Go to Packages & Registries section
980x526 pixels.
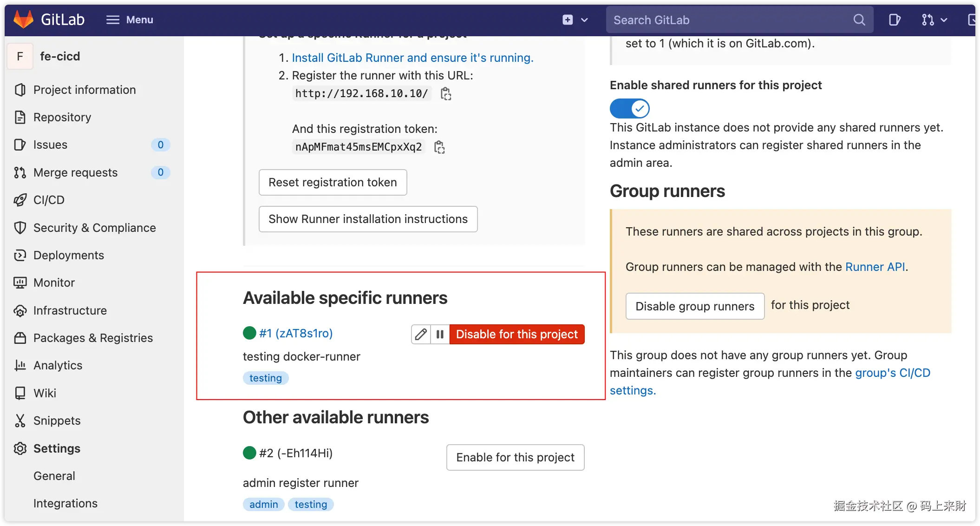(x=93, y=338)
